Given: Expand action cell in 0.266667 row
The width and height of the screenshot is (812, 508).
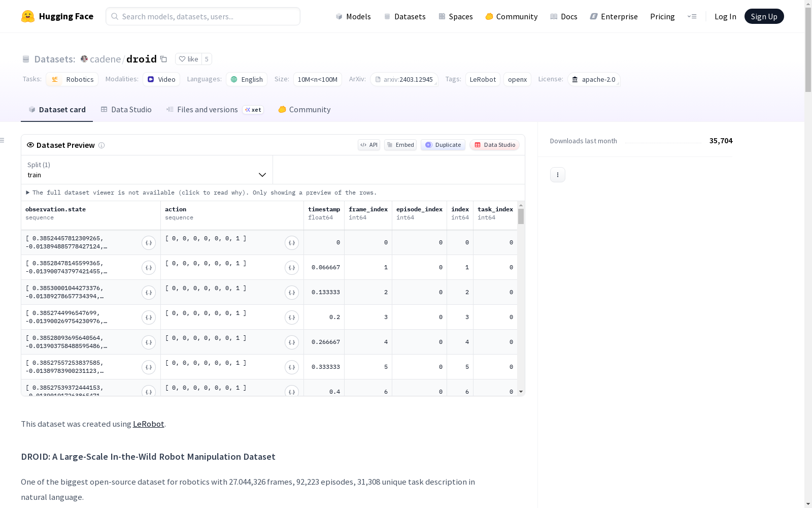Looking at the screenshot, I should pyautogui.click(x=292, y=342).
